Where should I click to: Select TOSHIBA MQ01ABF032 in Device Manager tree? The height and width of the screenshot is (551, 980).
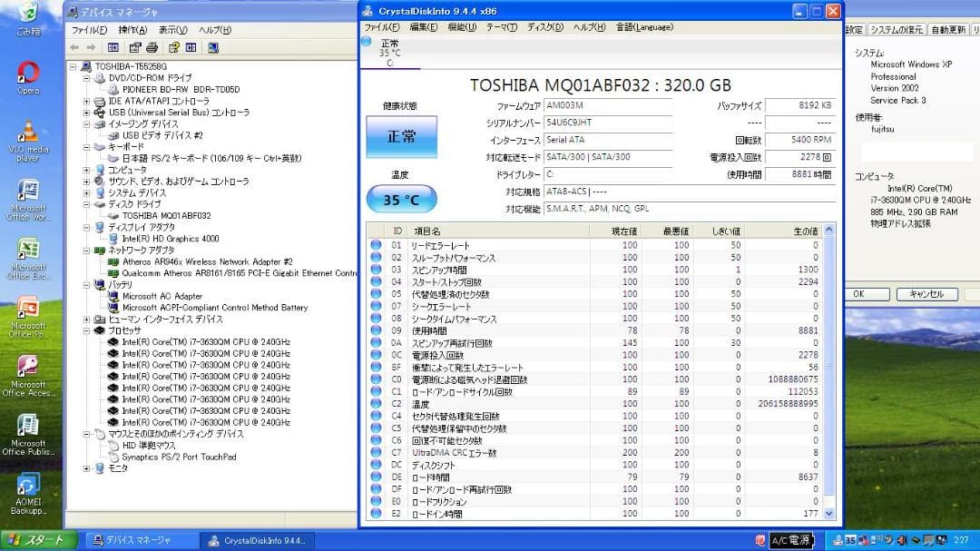tap(166, 216)
